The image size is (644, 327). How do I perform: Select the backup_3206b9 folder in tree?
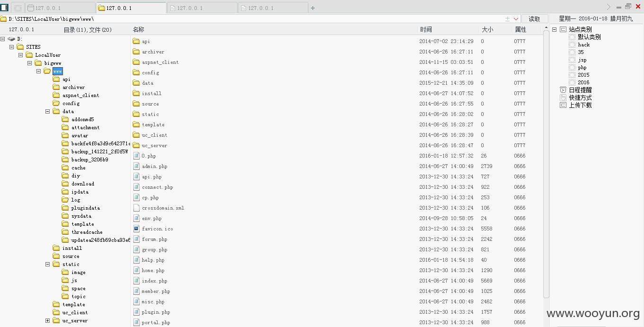[x=89, y=159]
